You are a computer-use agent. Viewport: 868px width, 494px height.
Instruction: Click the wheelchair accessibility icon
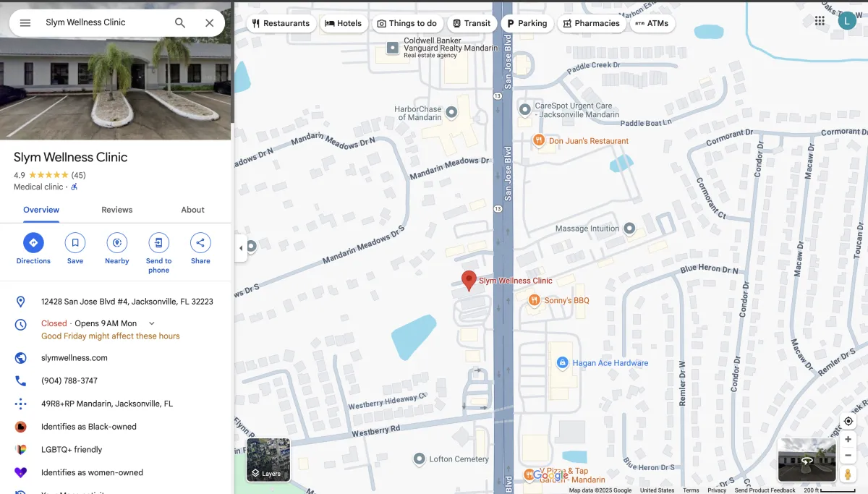click(x=74, y=187)
